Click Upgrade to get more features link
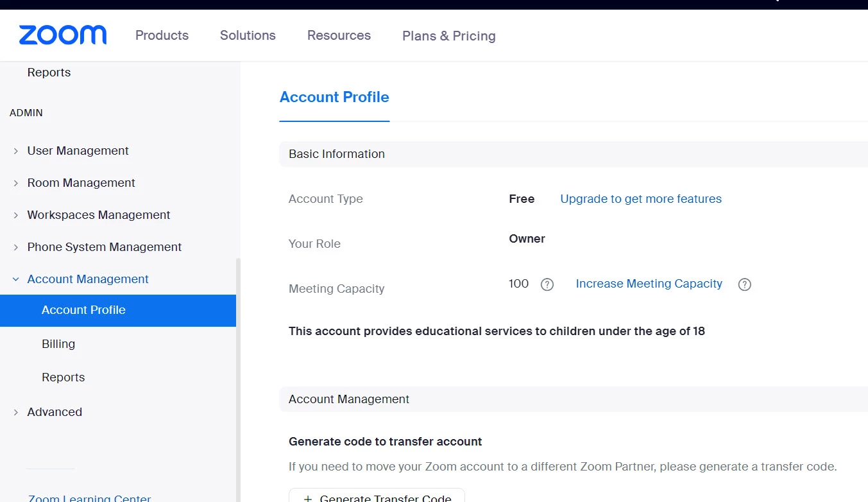868x502 pixels. pos(641,199)
